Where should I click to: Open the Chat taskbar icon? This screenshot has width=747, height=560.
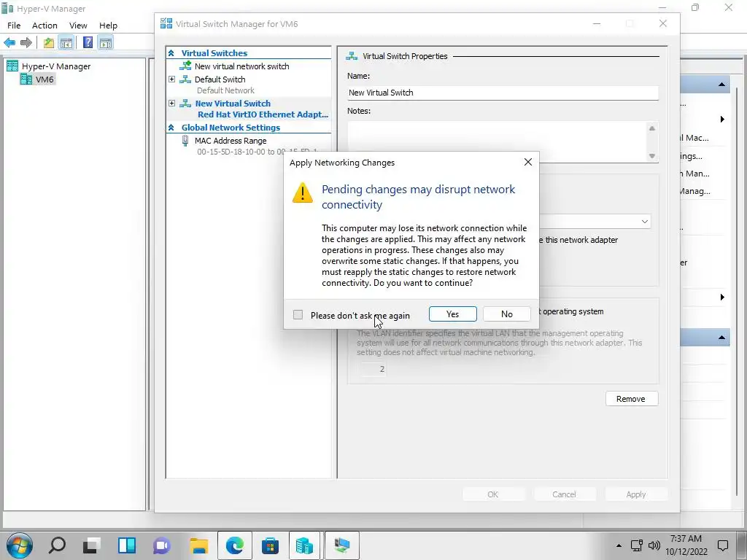pos(161,545)
